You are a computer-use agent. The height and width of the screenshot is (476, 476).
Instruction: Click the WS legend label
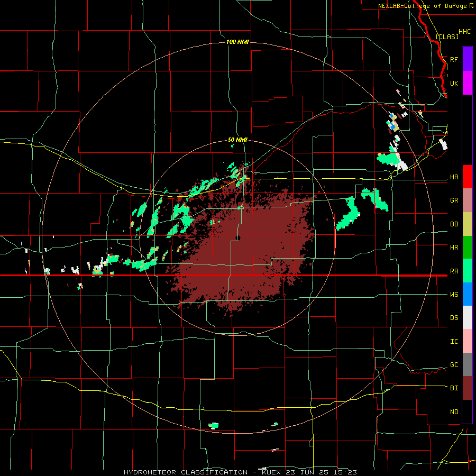pyautogui.click(x=454, y=295)
